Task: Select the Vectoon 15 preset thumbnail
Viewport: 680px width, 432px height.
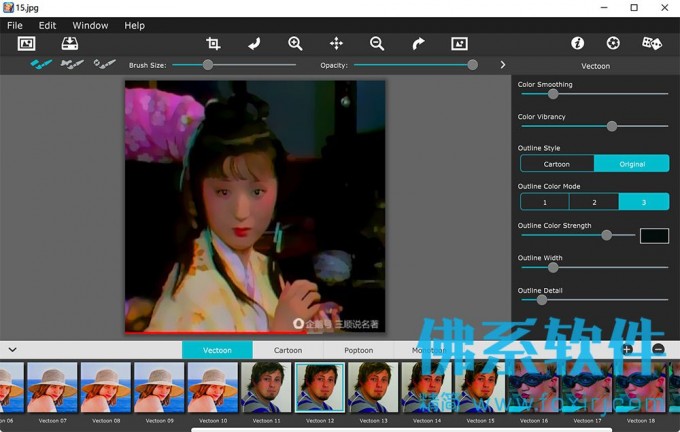Action: [x=480, y=387]
